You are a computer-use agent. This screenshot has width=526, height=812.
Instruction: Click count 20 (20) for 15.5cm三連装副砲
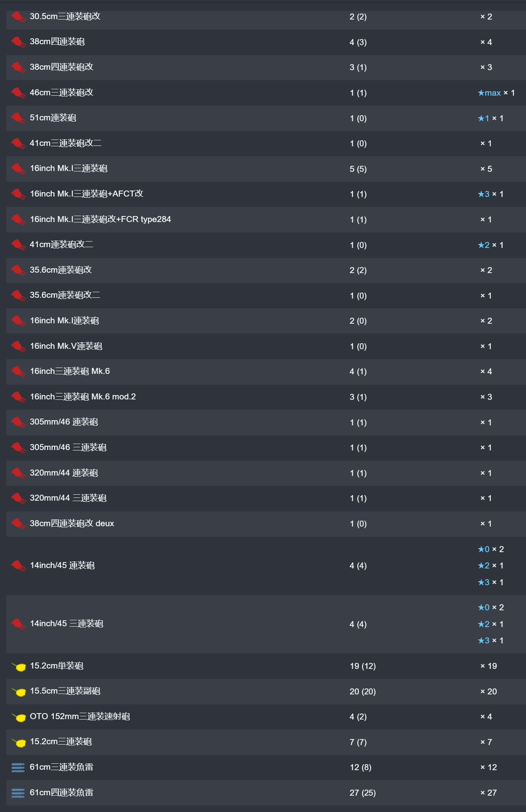pyautogui.click(x=362, y=692)
